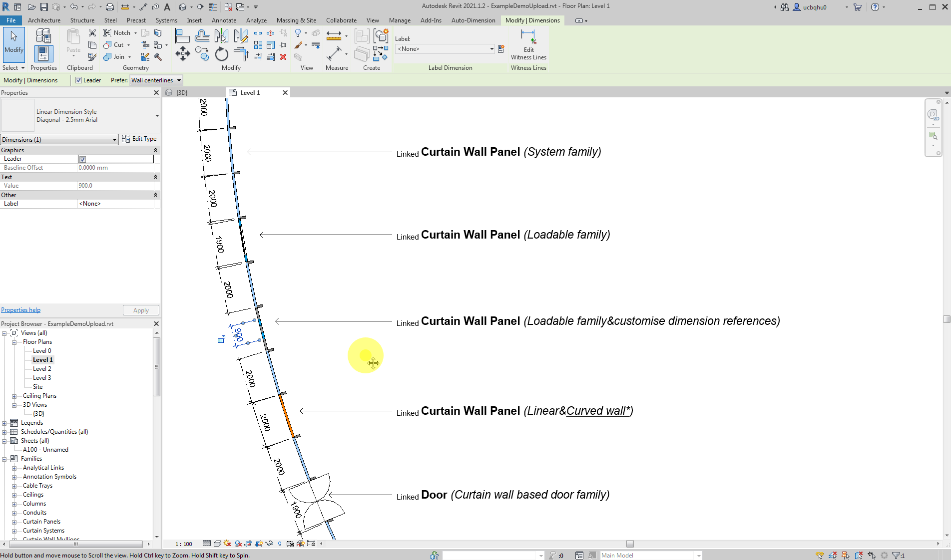Click the Offset tool icon
The image size is (951, 560).
202,35
